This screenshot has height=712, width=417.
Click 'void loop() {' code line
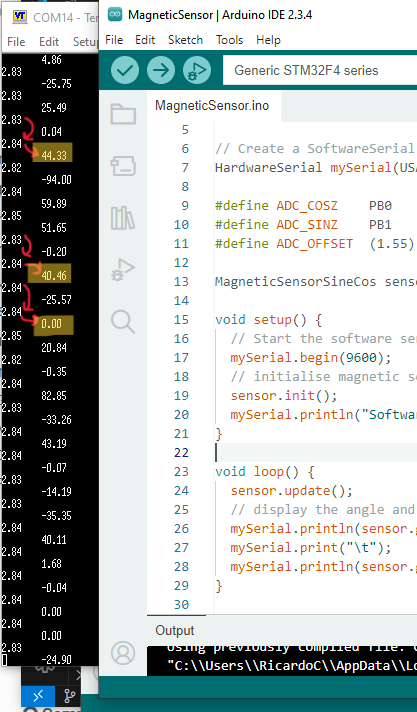tap(264, 471)
